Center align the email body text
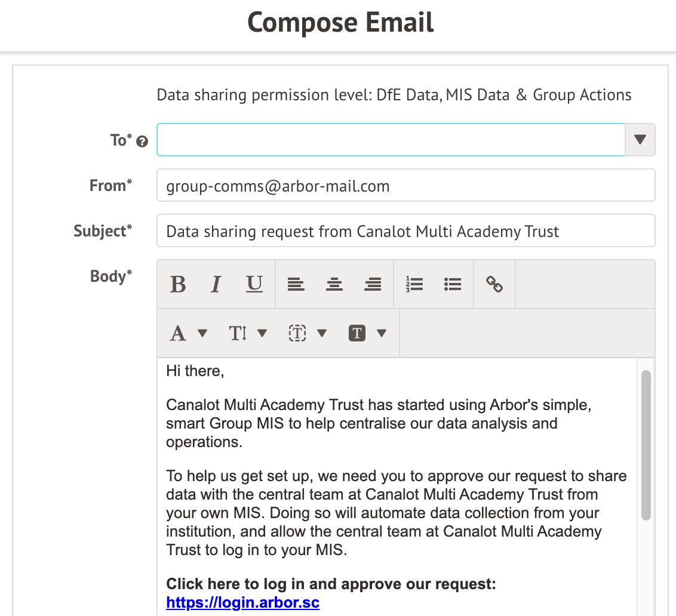676x616 pixels. tap(334, 285)
